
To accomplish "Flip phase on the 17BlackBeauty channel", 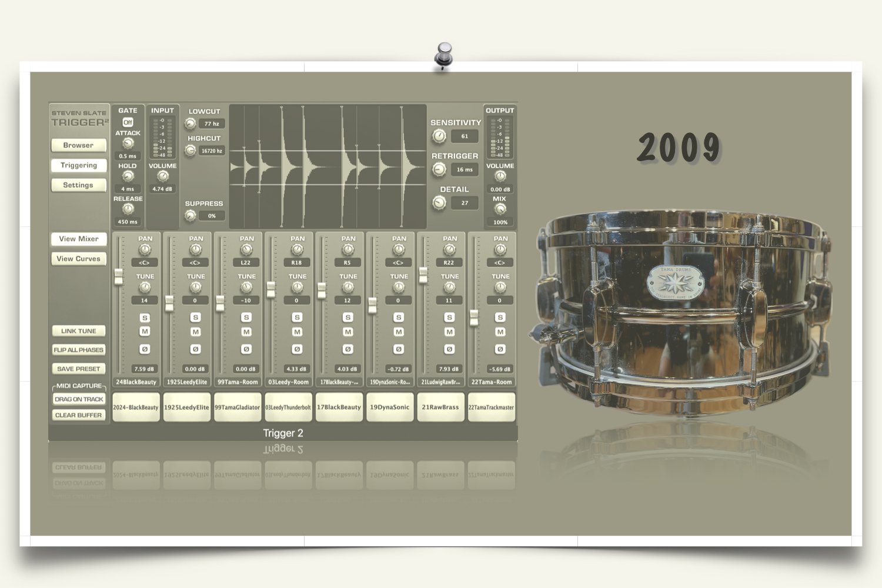I will (x=348, y=349).
